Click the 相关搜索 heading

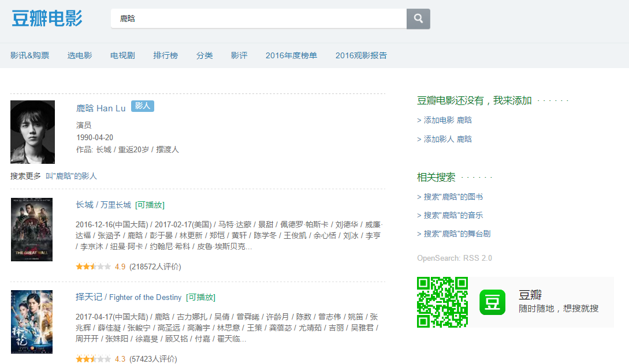pyautogui.click(x=436, y=177)
